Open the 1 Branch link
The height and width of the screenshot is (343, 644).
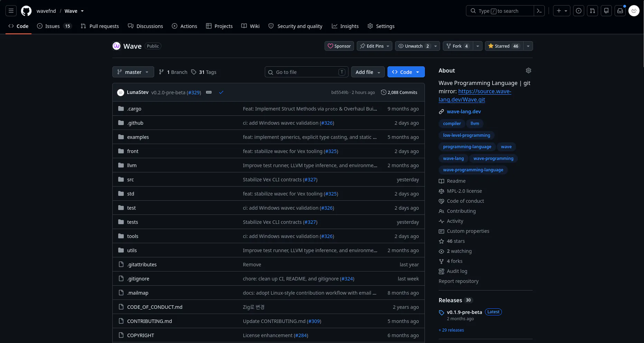[173, 72]
